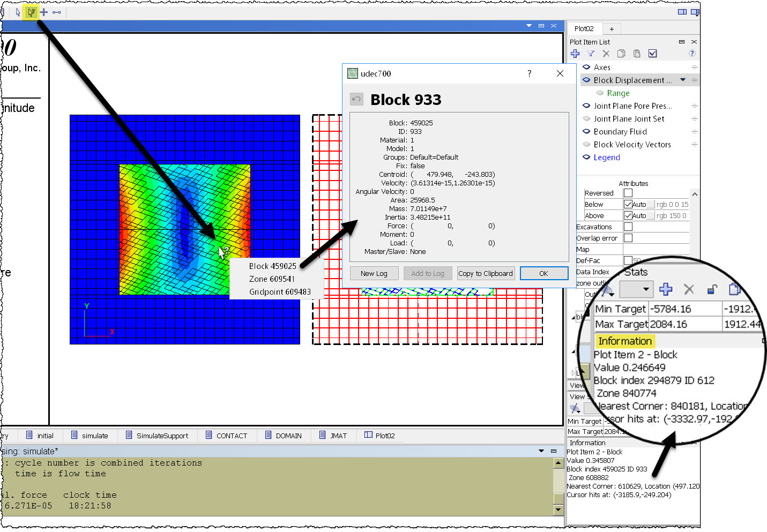The width and height of the screenshot is (767, 532).
Task: Close the plot view pane
Action: [554, 26]
